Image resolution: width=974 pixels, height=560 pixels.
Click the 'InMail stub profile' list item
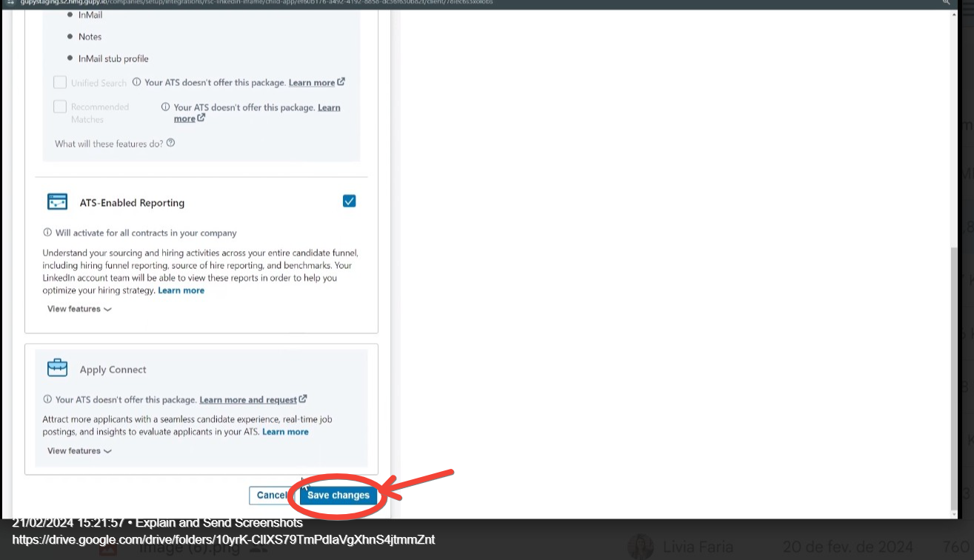113,59
